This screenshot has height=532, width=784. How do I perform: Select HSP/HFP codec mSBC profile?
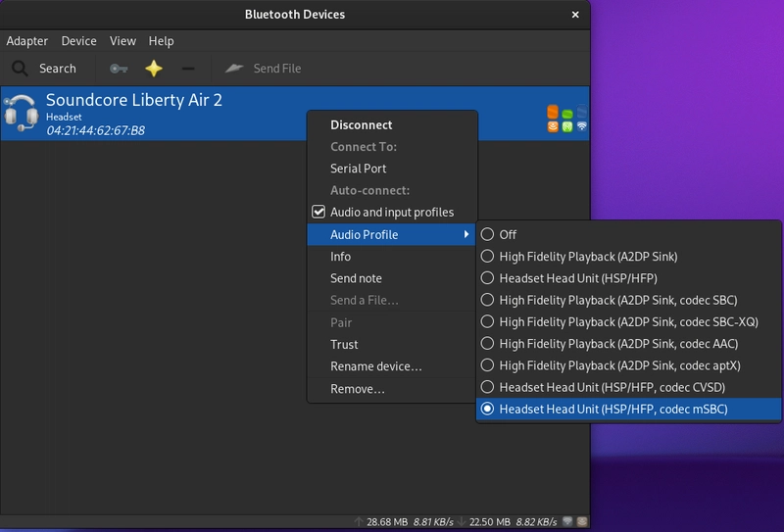pyautogui.click(x=628, y=409)
